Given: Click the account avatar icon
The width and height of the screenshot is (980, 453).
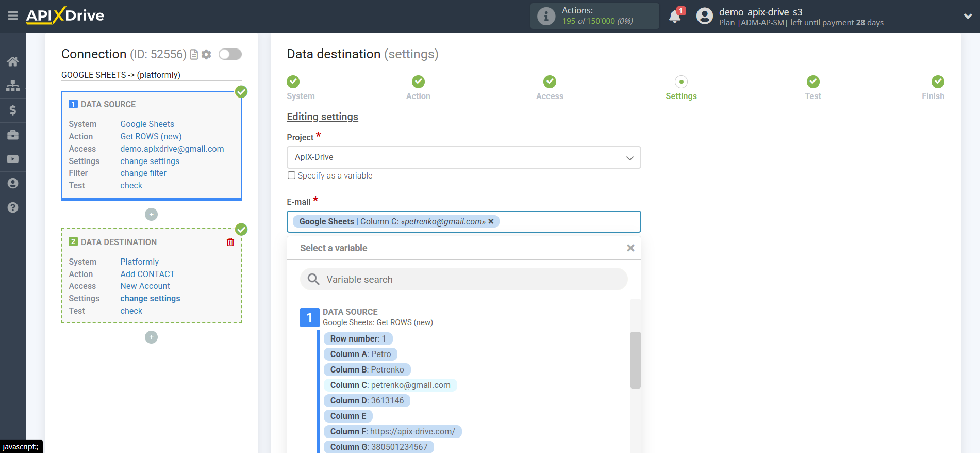Looking at the screenshot, I should [704, 16].
